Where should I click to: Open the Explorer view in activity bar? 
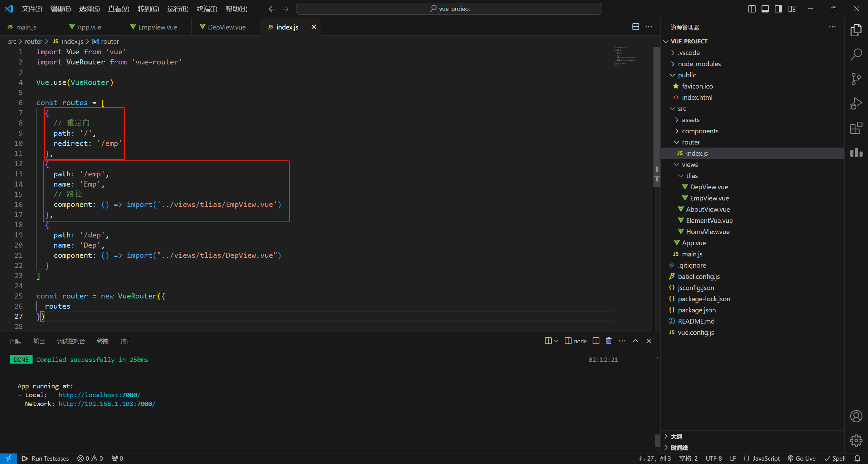(x=856, y=30)
